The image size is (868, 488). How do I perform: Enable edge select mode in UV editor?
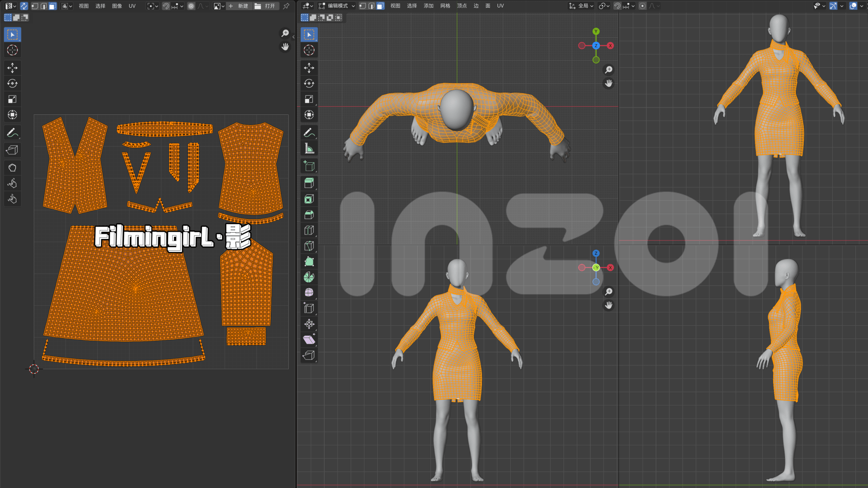coord(43,6)
